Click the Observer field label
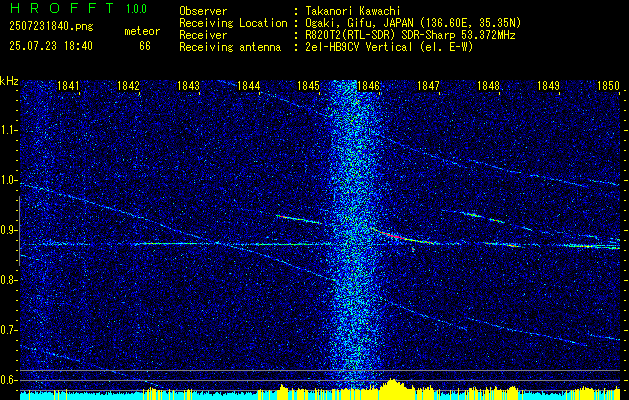The width and height of the screenshot is (629, 400). [203, 11]
